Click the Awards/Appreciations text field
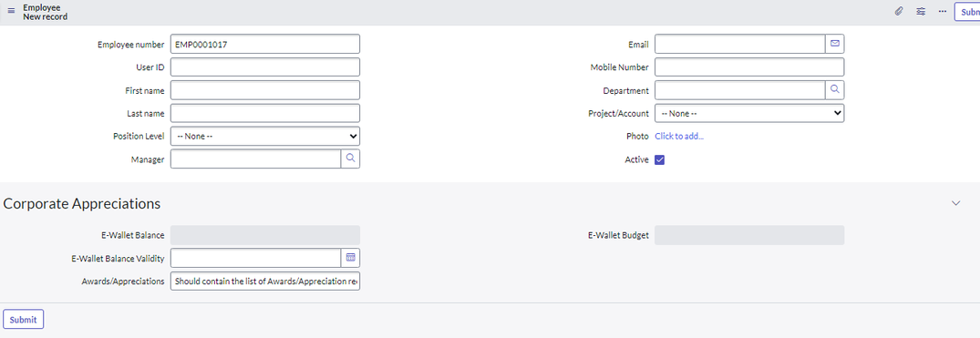 [265, 282]
